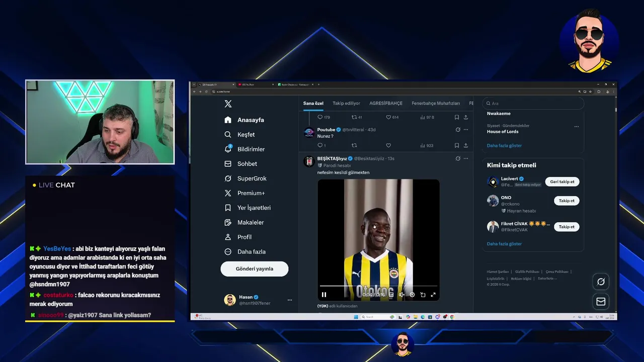Image resolution: width=644 pixels, height=362 pixels.
Task: Open options for House of Lords trend
Action: [577, 127]
